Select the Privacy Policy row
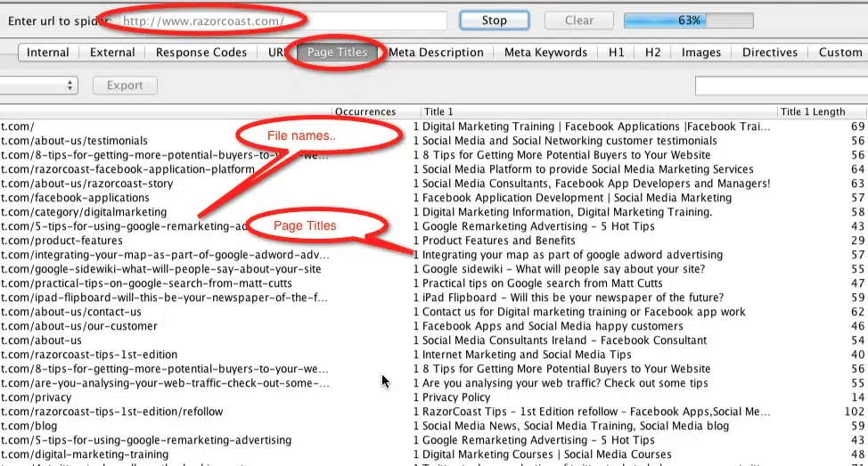This screenshot has width=868, height=466. coord(456,397)
